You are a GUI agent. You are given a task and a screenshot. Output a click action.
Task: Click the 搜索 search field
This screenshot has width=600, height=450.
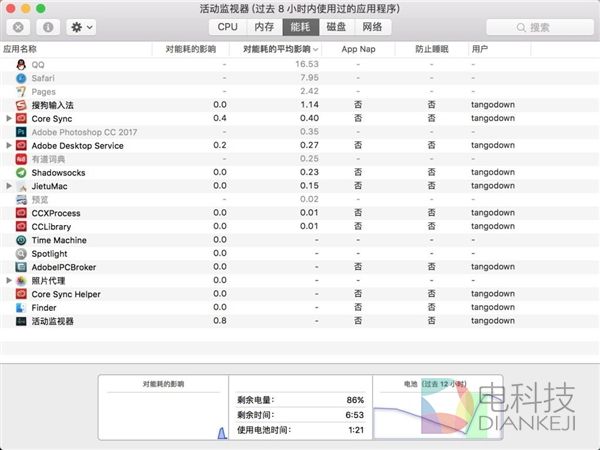[540, 27]
